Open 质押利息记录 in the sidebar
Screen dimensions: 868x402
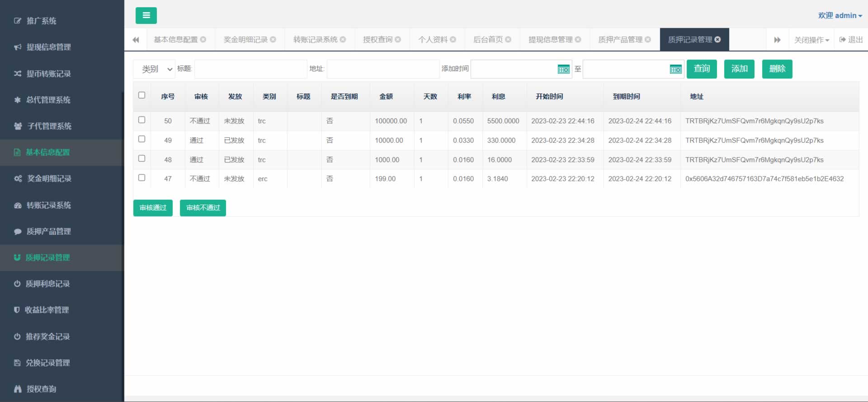[x=47, y=284]
